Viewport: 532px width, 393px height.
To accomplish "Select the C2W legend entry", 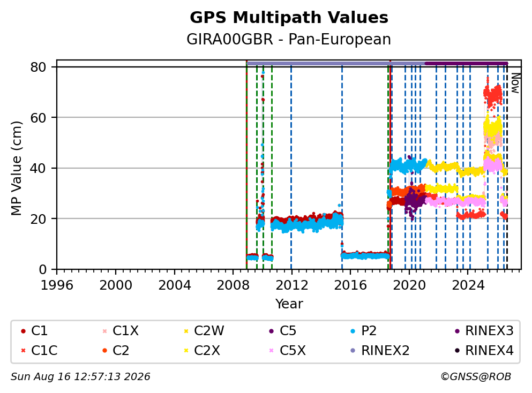I will tap(204, 330).
